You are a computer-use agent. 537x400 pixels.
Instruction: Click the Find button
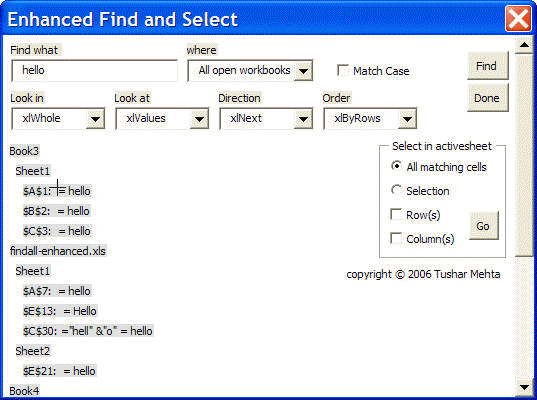(x=488, y=66)
